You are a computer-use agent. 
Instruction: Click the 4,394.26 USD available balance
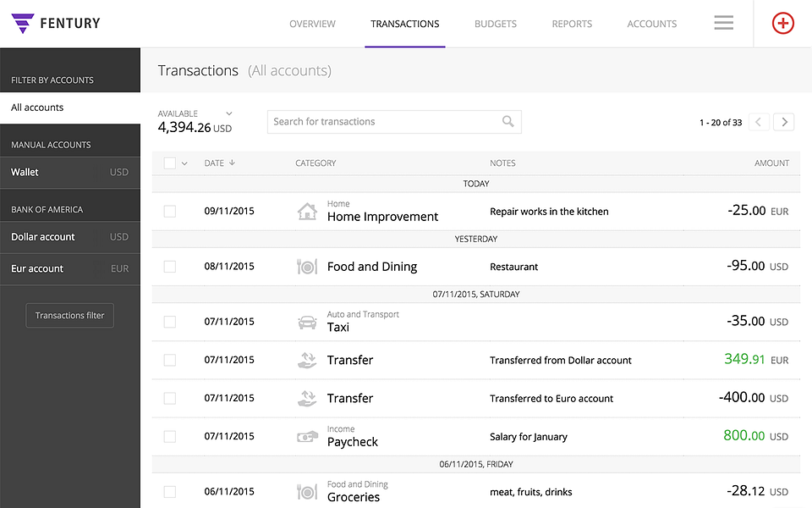pyautogui.click(x=195, y=127)
